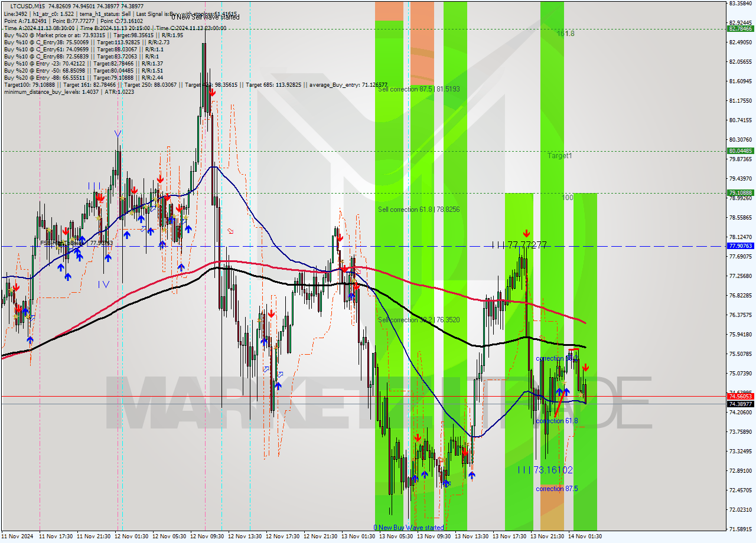Click the red 74.56053 price tag

point(740,397)
